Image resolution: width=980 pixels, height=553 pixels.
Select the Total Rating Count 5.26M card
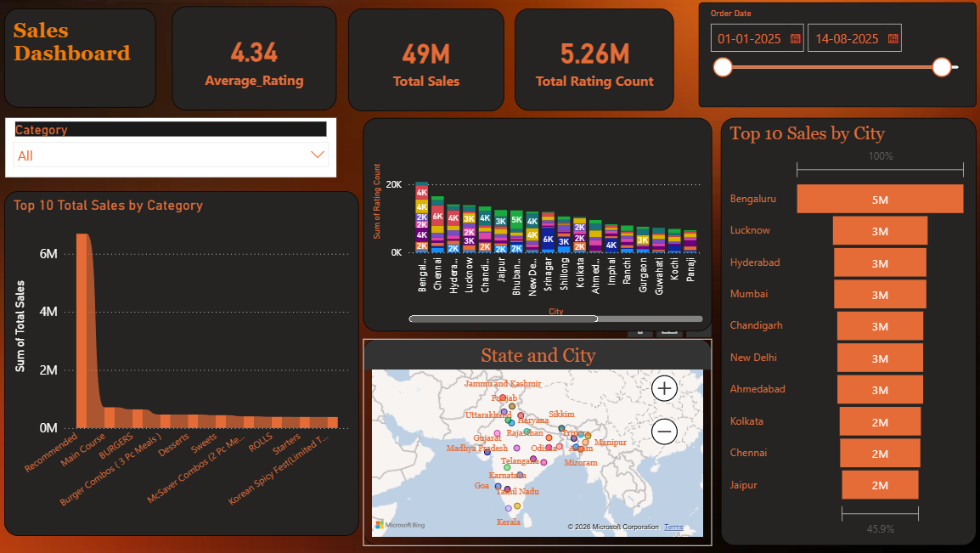coord(594,59)
